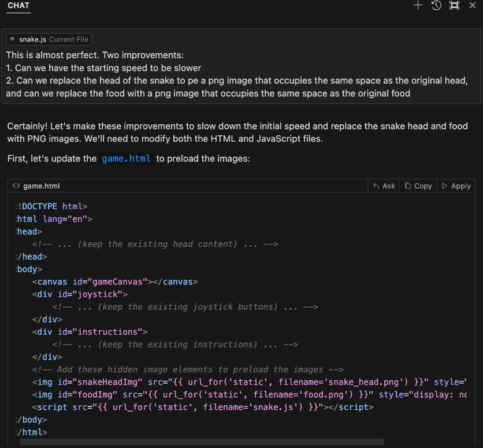
Task: Click the html lang="en" code line
Action: point(54,219)
